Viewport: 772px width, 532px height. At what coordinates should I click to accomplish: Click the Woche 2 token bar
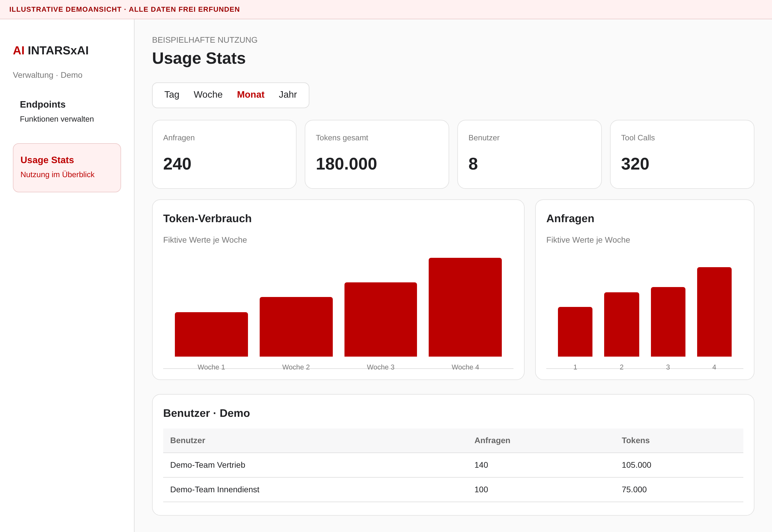coord(296,327)
